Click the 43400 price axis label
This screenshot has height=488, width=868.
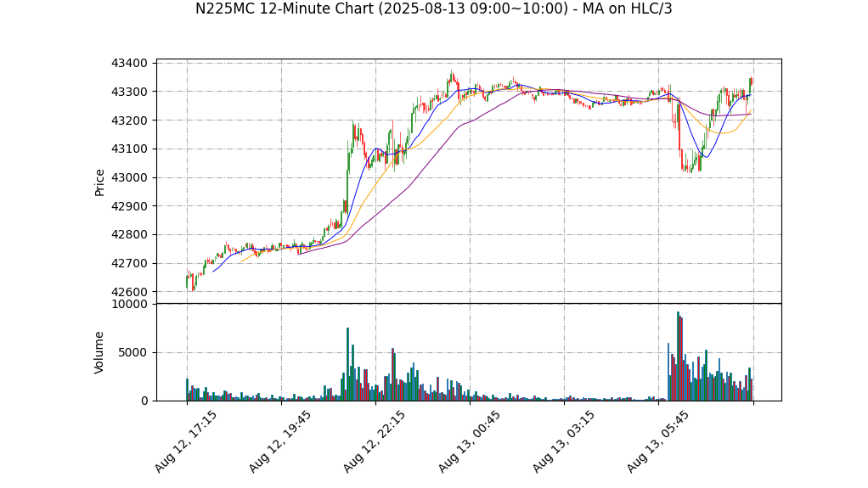[x=130, y=63]
